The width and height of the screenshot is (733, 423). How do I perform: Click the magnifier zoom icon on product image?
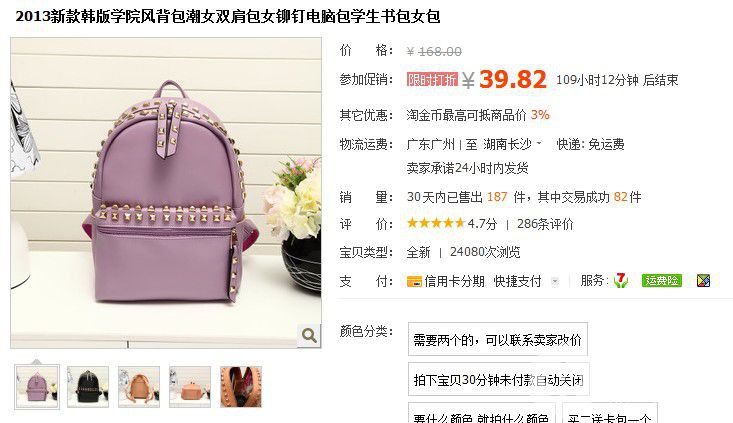pyautogui.click(x=309, y=335)
